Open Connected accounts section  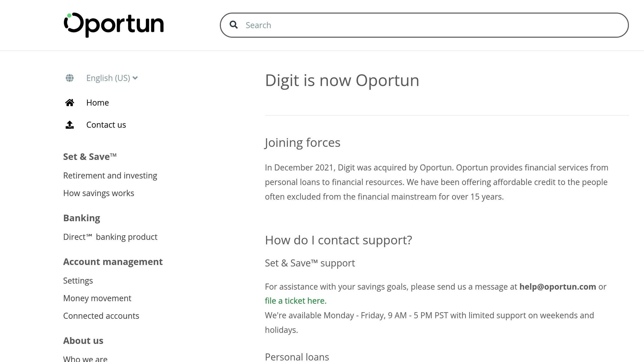pyautogui.click(x=101, y=316)
